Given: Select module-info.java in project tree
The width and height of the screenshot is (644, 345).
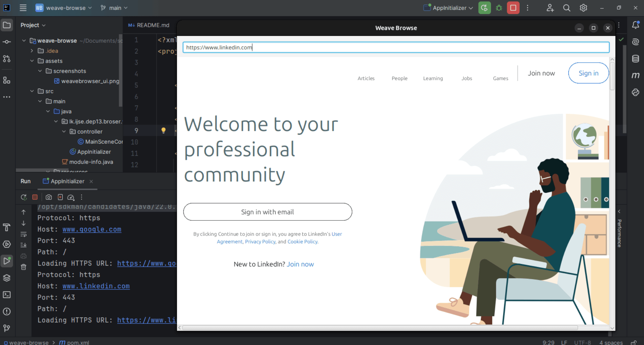Looking at the screenshot, I should 88,162.
